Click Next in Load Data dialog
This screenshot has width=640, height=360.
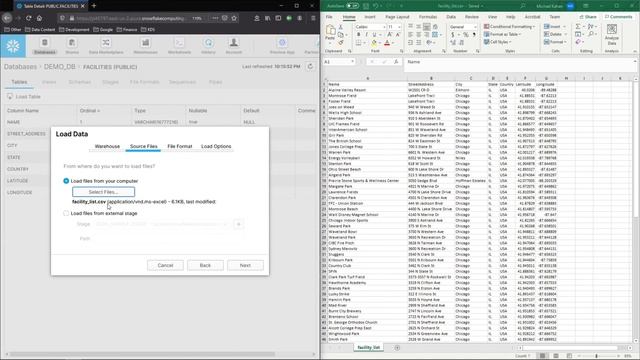(245, 265)
